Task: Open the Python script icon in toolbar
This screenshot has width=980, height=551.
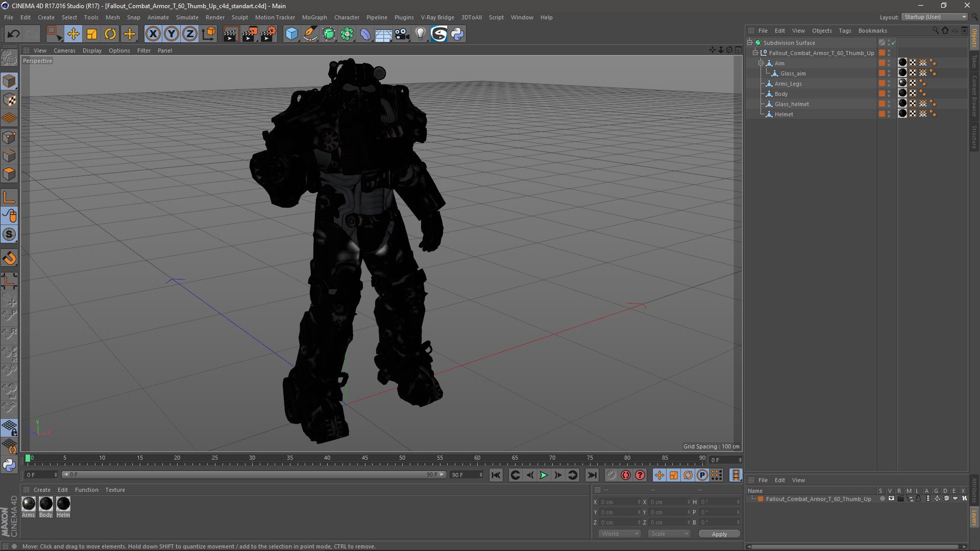Action: (457, 34)
